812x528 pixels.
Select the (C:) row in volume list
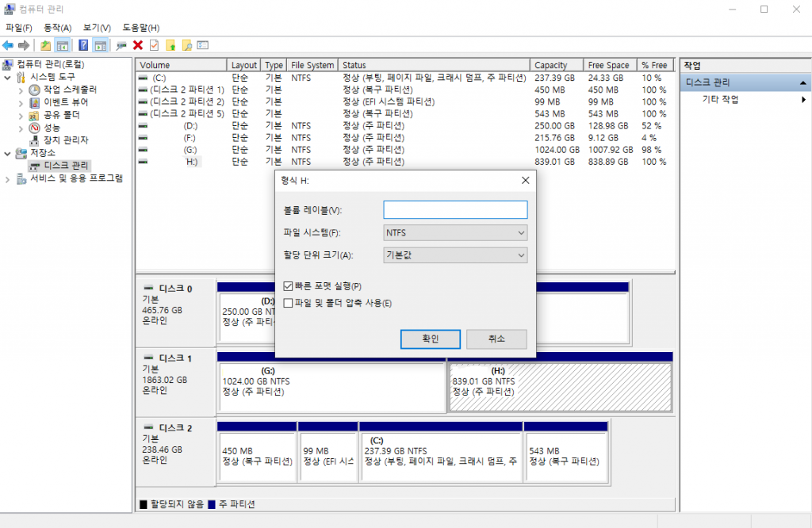pos(405,78)
